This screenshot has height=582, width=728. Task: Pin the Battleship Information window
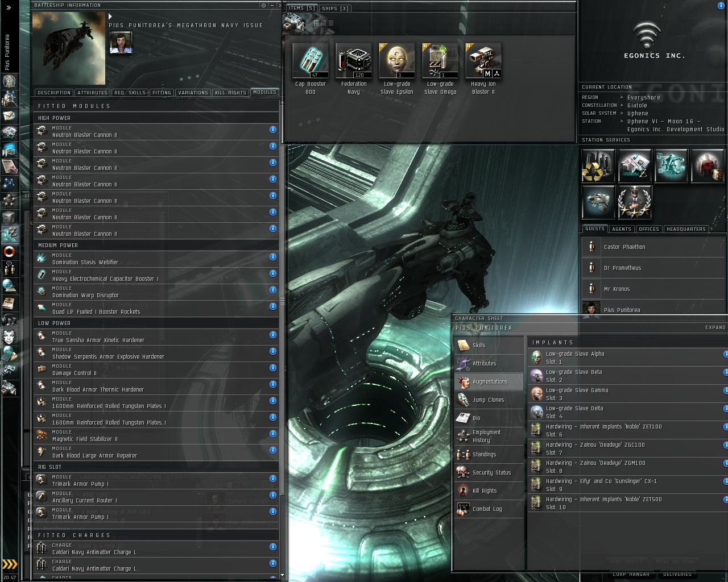pos(263,5)
